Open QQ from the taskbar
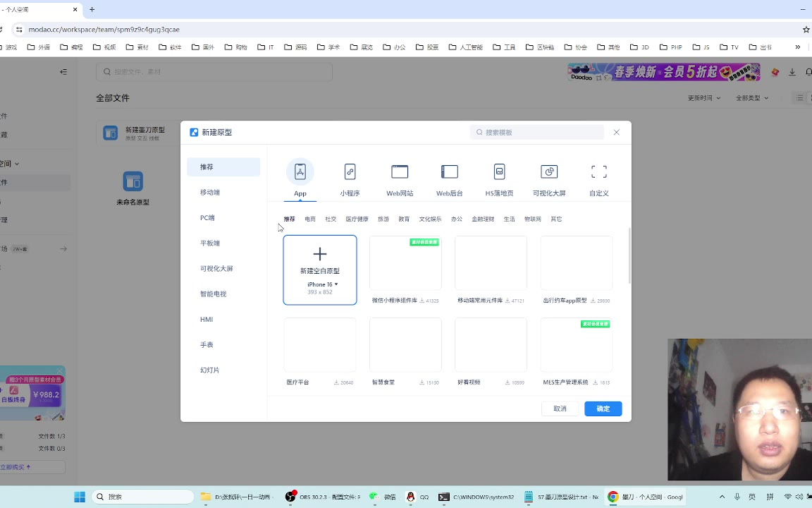The height and width of the screenshot is (508, 812). pyautogui.click(x=417, y=497)
